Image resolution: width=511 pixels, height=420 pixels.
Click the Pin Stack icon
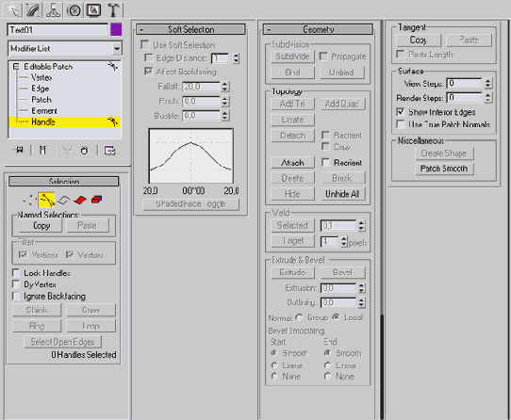[18, 150]
